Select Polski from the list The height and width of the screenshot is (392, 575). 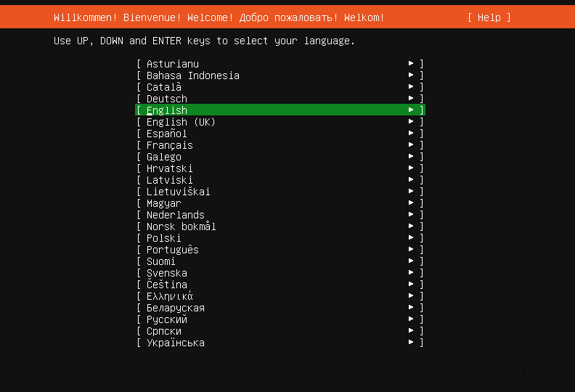click(280, 238)
